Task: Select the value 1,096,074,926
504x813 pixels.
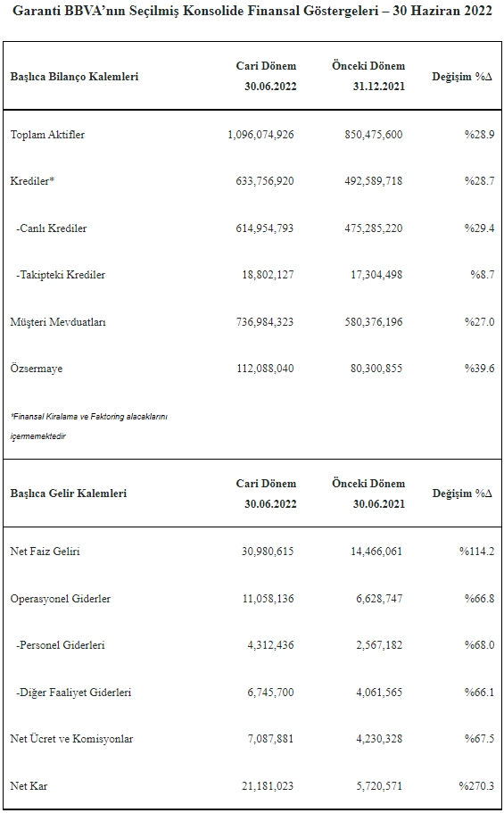Action: [260, 135]
